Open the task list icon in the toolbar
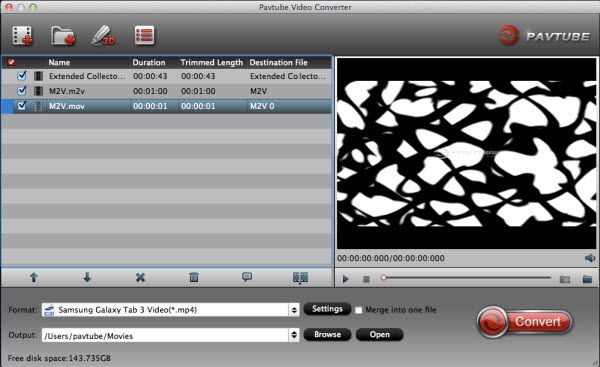This screenshot has height=367, width=600. [145, 35]
